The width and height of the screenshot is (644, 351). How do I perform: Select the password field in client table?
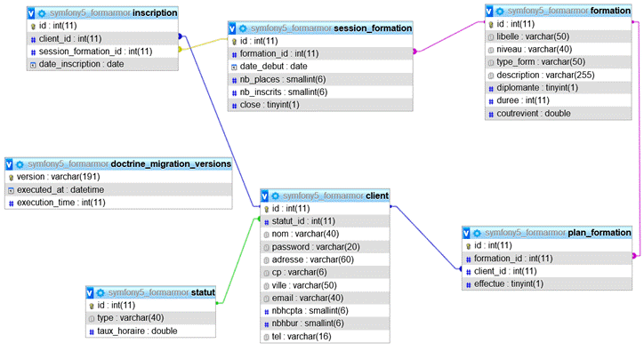point(325,247)
